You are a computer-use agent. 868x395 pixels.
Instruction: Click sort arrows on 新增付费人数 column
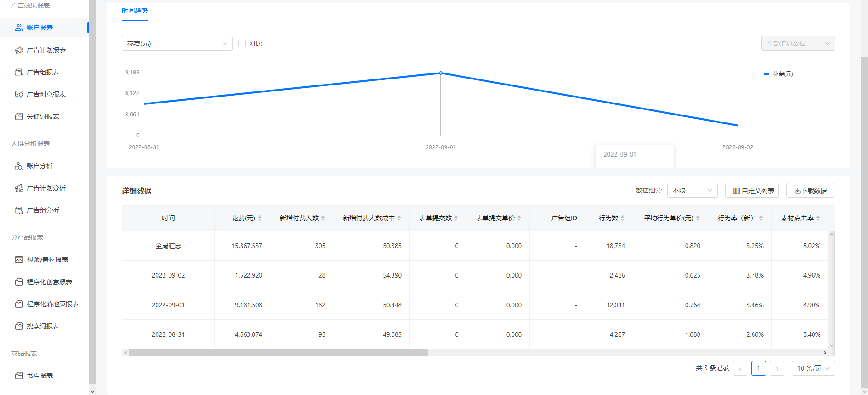[x=323, y=218]
